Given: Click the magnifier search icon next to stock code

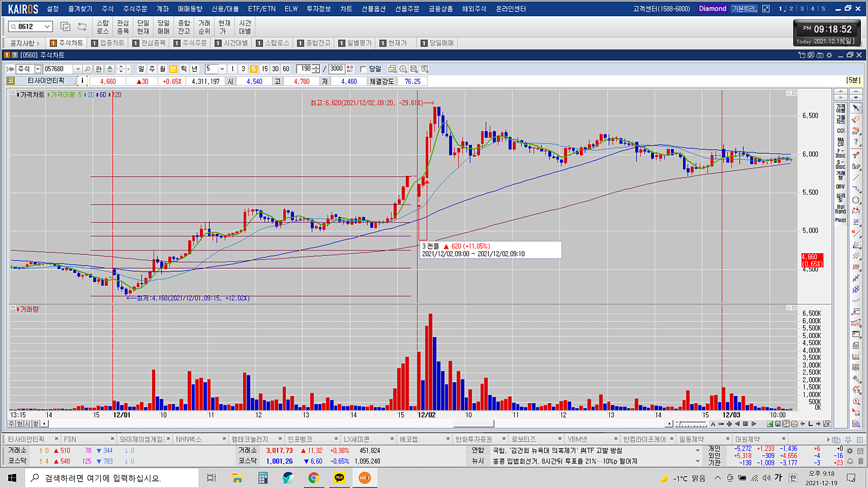Looking at the screenshot, I should (87, 69).
